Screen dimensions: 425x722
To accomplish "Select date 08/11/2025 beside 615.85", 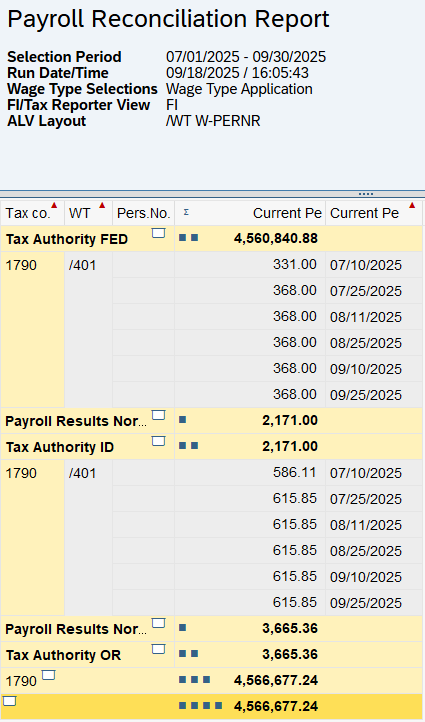I will (374, 524).
